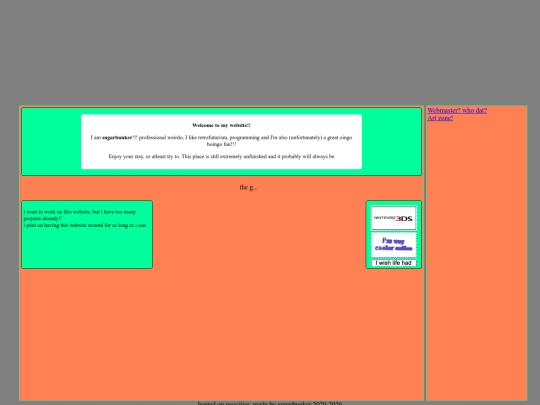
Task: Click the "hosted on neocities" footer text
Action: (270, 403)
